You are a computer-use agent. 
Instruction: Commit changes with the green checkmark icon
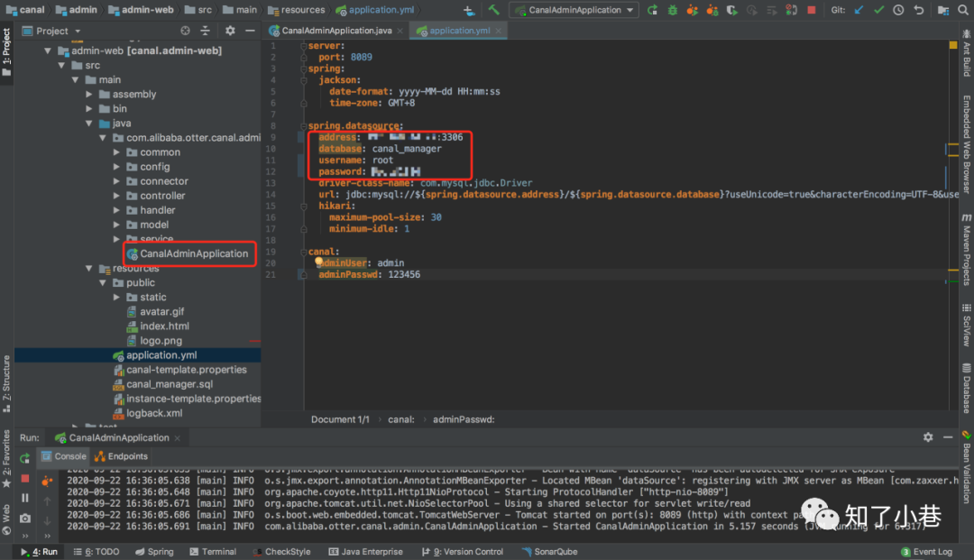point(878,10)
